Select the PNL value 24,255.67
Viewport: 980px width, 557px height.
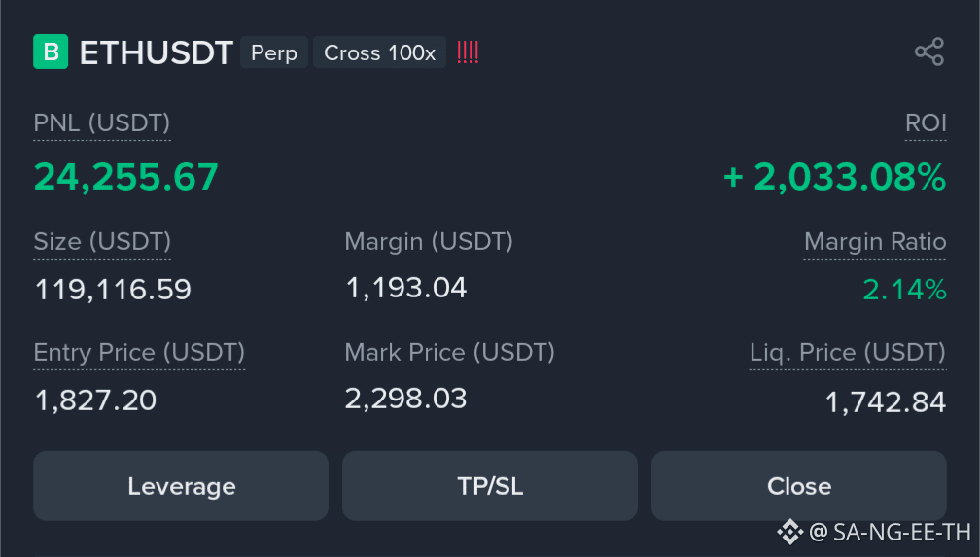(126, 177)
